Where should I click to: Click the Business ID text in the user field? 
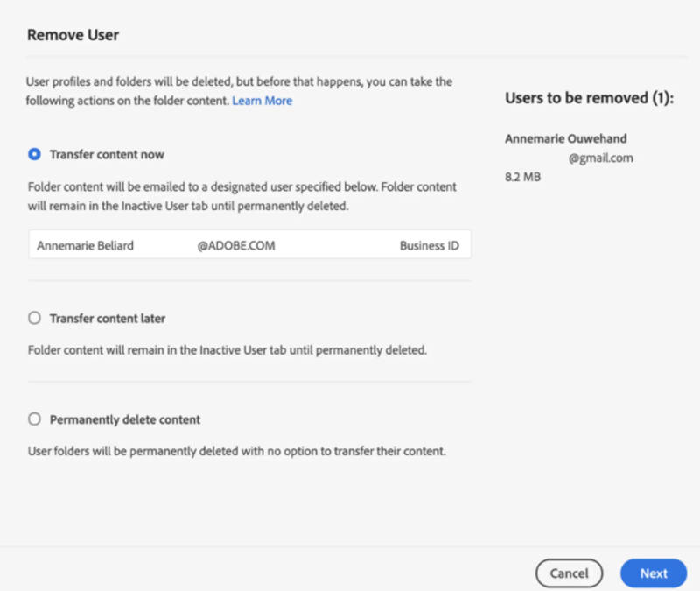pyautogui.click(x=429, y=246)
